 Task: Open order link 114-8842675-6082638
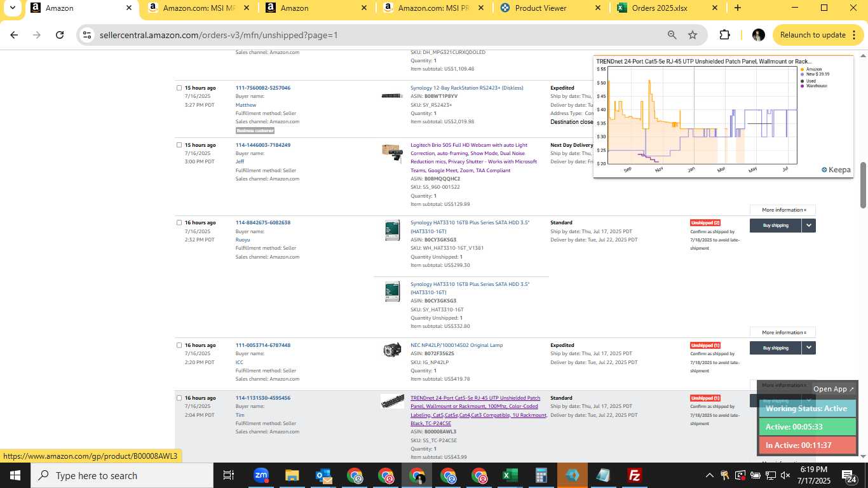click(x=263, y=222)
